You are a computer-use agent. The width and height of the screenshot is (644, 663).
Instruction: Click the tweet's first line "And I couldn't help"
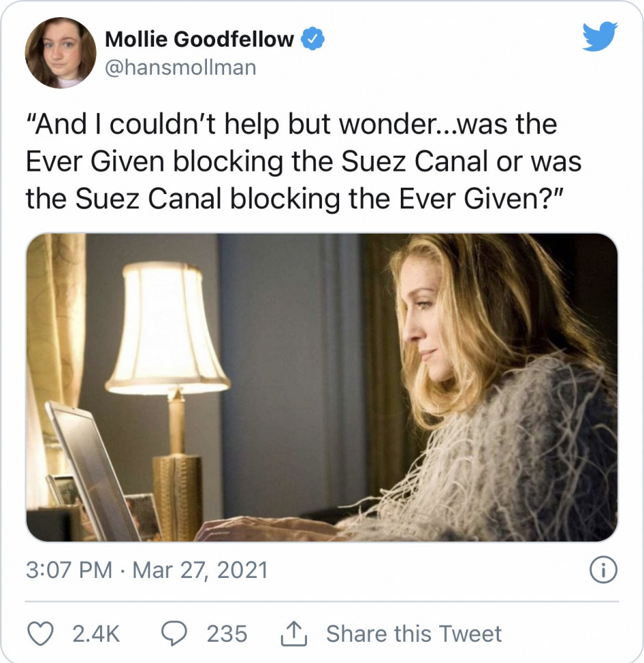click(x=291, y=125)
